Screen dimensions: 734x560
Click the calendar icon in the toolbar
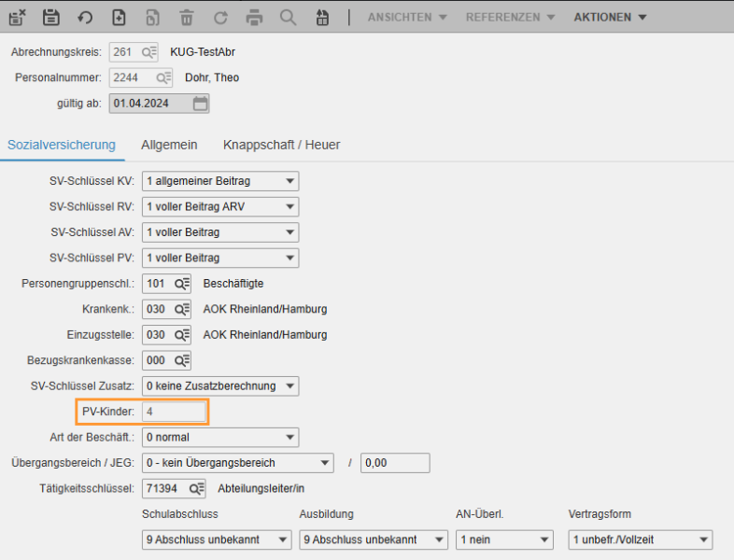(x=322, y=18)
